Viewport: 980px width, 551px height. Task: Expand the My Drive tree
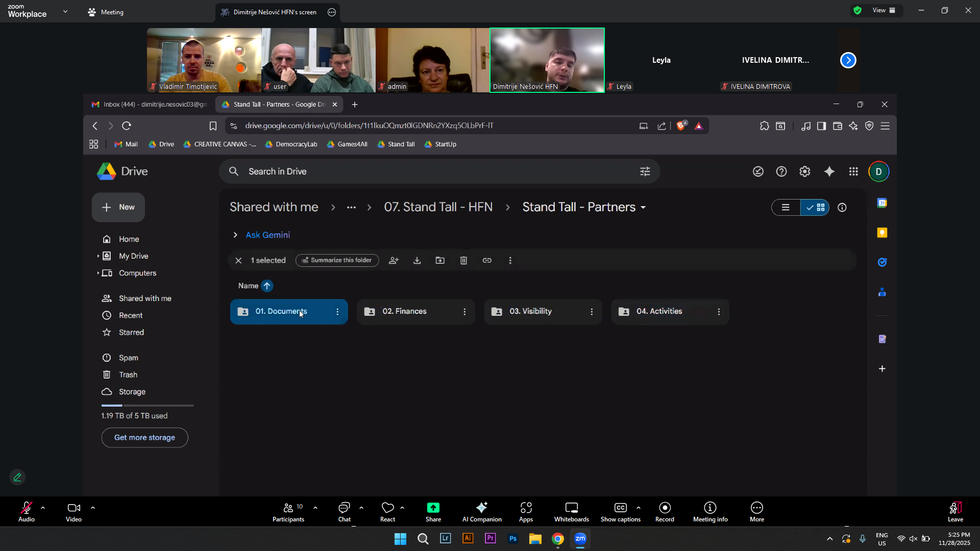[x=98, y=256]
